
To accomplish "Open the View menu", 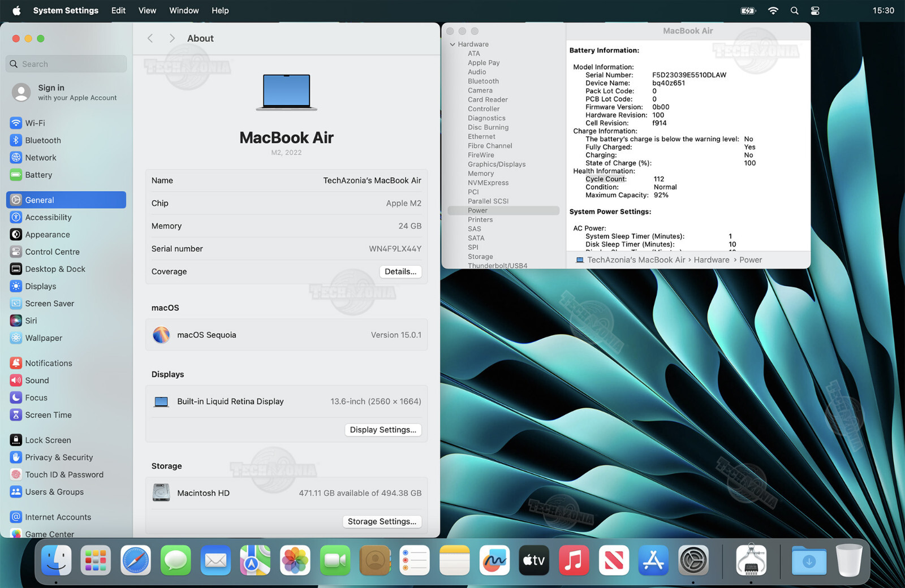I will [147, 10].
